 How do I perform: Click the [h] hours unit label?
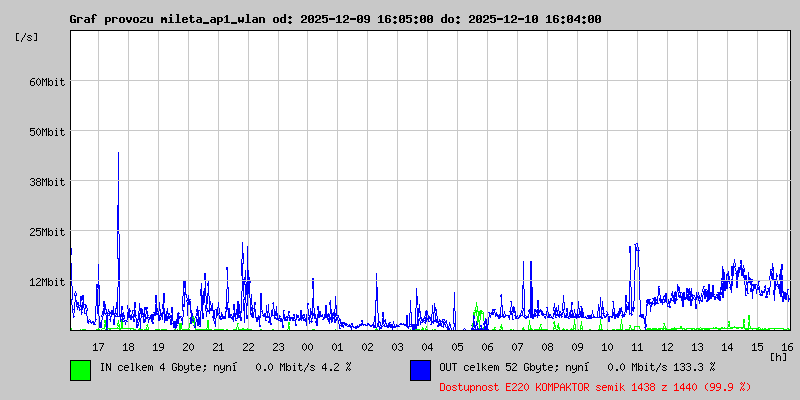[x=779, y=356]
